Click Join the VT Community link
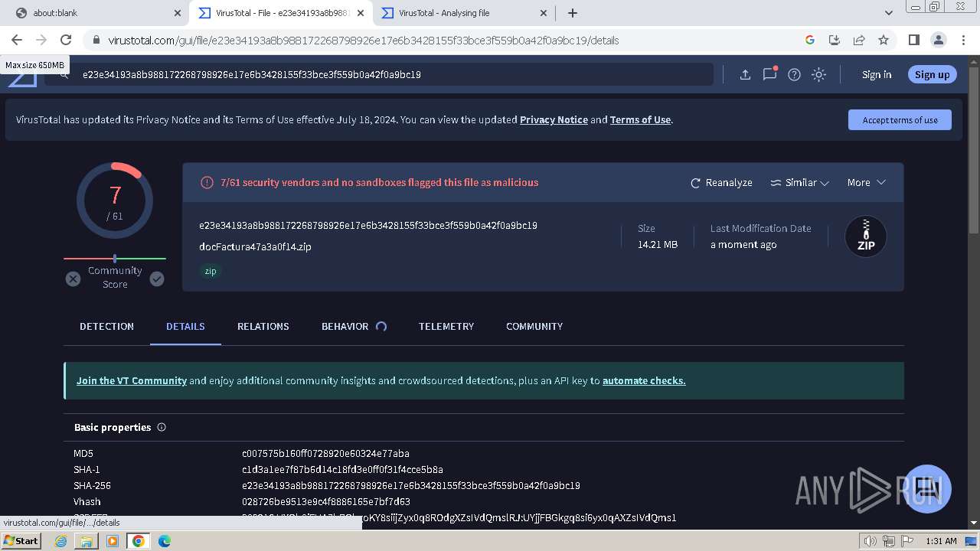 pyautogui.click(x=132, y=380)
